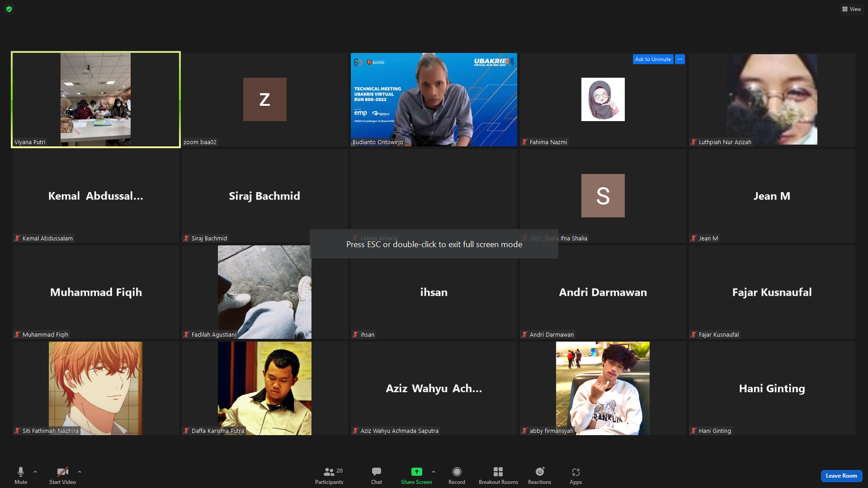Click the green encryption shield icon
Viewport: 868px width, 488px height.
click(9, 9)
